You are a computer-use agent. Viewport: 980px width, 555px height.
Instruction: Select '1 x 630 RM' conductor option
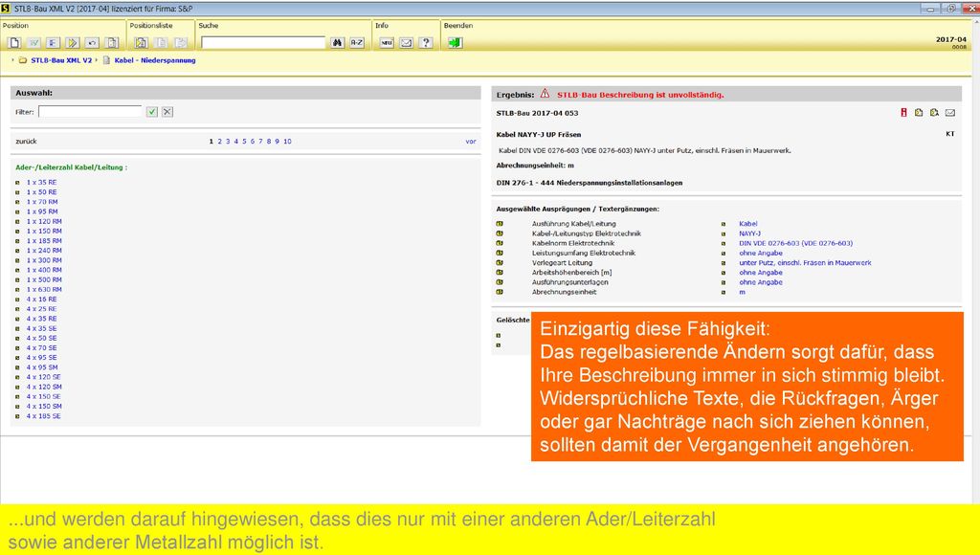click(x=44, y=289)
